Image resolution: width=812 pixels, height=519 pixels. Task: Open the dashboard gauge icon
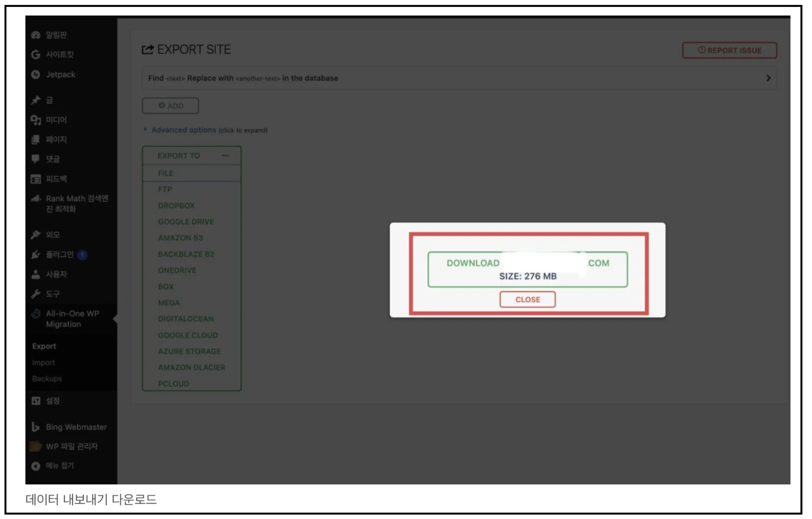coord(36,35)
